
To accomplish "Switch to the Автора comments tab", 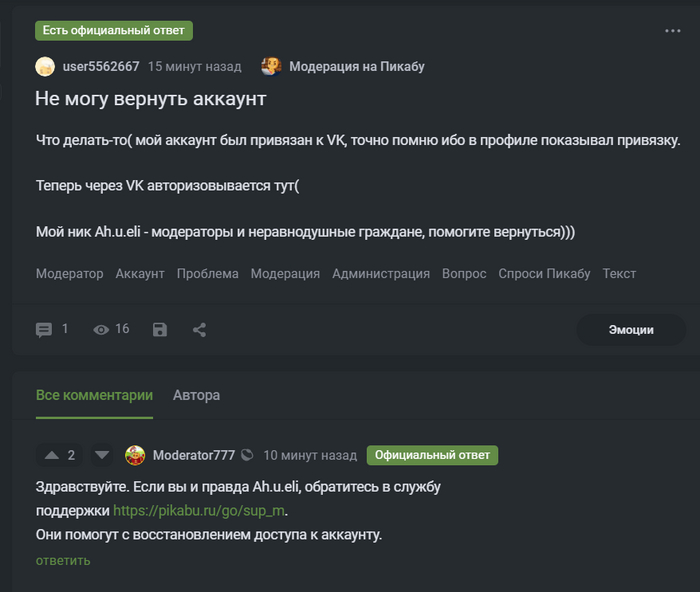I will [x=196, y=395].
